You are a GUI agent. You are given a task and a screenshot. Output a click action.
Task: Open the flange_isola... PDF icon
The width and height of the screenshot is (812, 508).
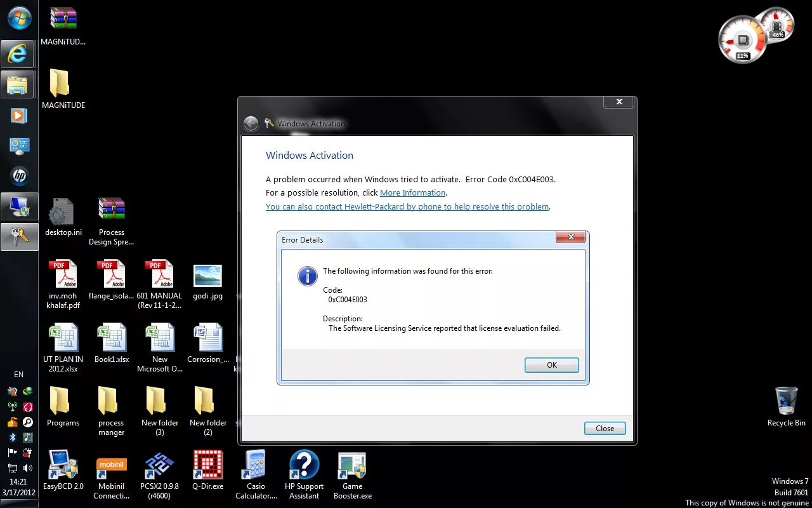(112, 280)
